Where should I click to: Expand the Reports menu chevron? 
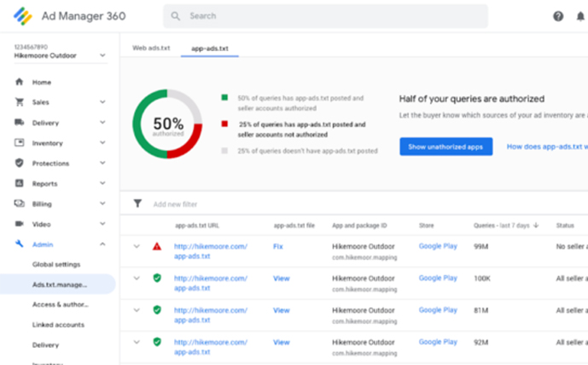(x=102, y=182)
